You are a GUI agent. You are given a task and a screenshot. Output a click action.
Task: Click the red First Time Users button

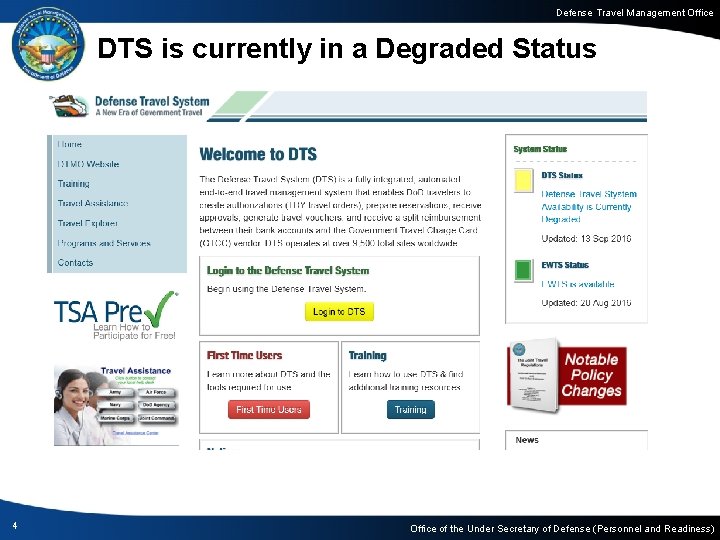tap(269, 410)
